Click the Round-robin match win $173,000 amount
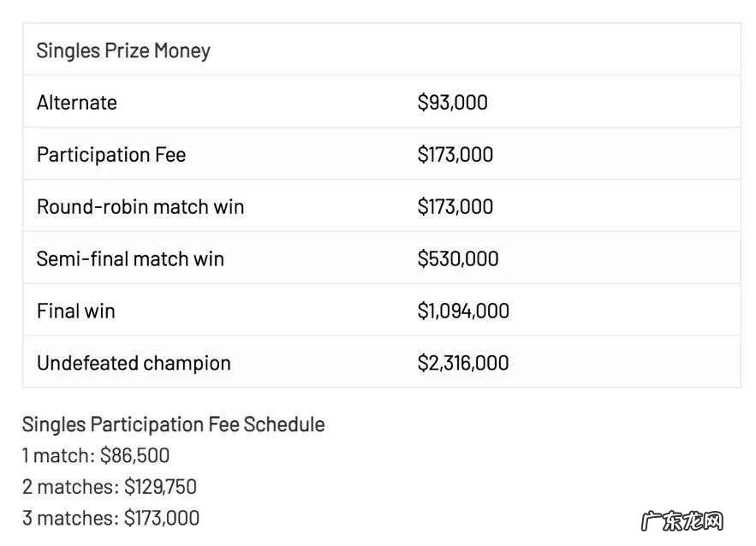 tap(455, 207)
